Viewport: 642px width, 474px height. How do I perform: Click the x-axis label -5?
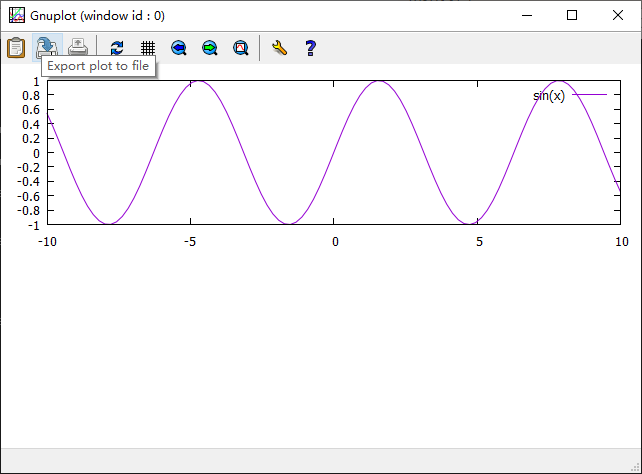click(190, 242)
